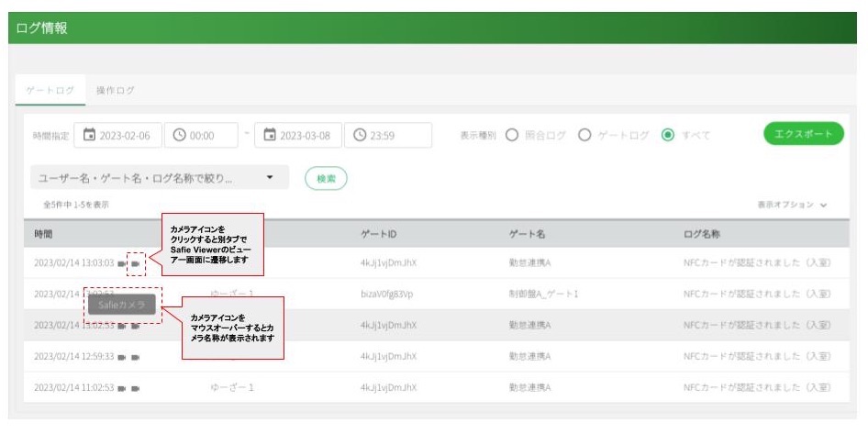Switch to the 操作ログ tab

[x=115, y=90]
